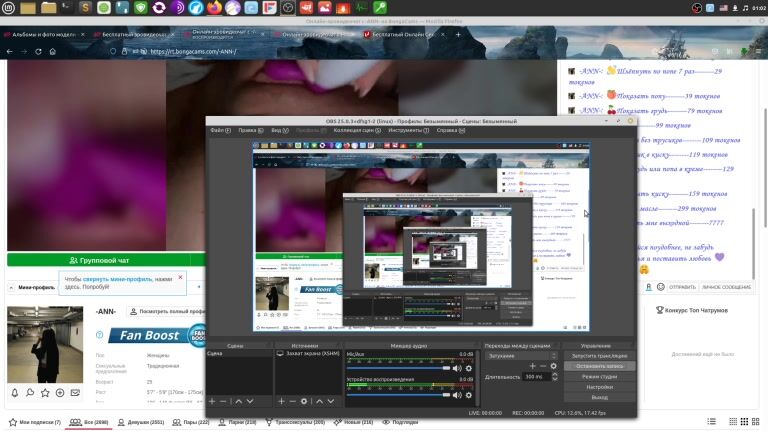
Task: Open Устройство воспроизведения audio settings gear
Action: (x=470, y=394)
